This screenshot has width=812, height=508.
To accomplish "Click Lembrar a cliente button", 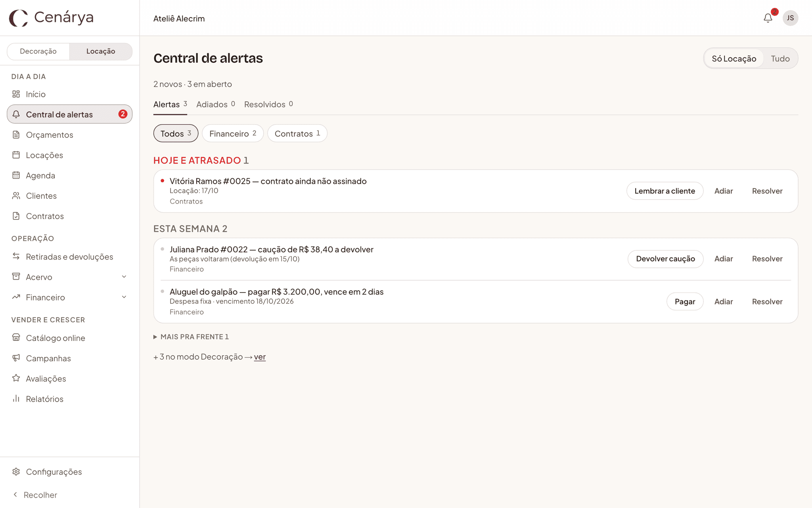I will pyautogui.click(x=665, y=191).
